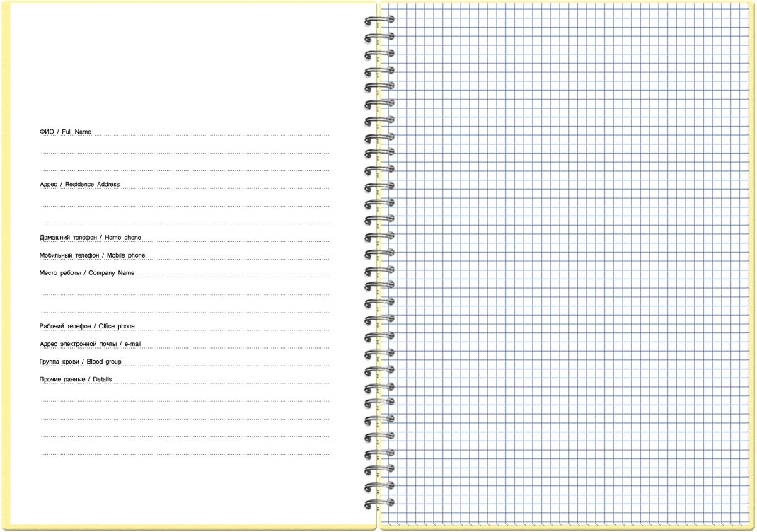Click the 'Адрес / Residence Address' label
Image resolution: width=757 pixels, height=532 pixels.
pyautogui.click(x=80, y=185)
